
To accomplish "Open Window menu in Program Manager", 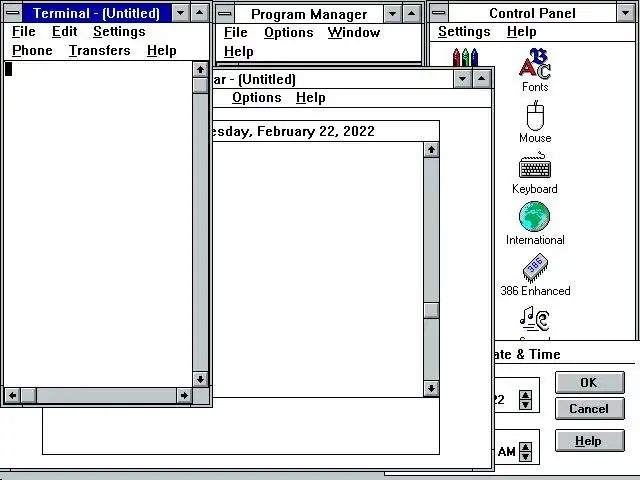I will (354, 32).
